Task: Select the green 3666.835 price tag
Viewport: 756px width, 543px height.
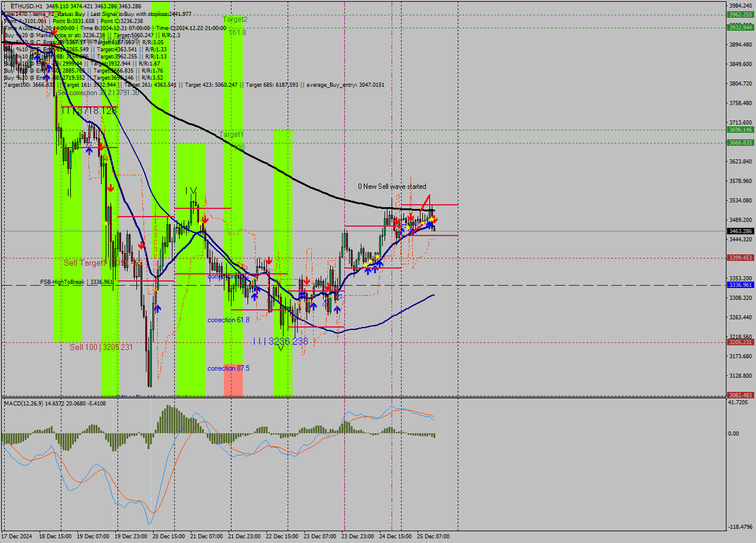Action: 741,143
